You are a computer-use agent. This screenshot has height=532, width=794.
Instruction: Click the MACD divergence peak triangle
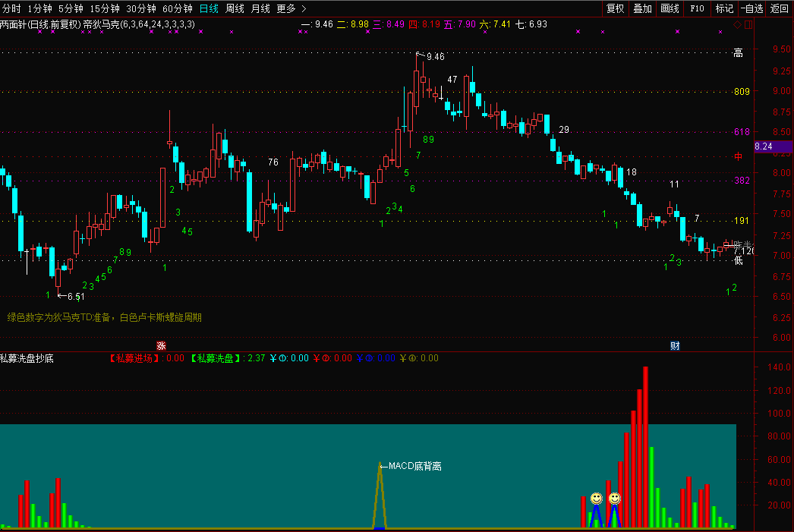[380, 496]
